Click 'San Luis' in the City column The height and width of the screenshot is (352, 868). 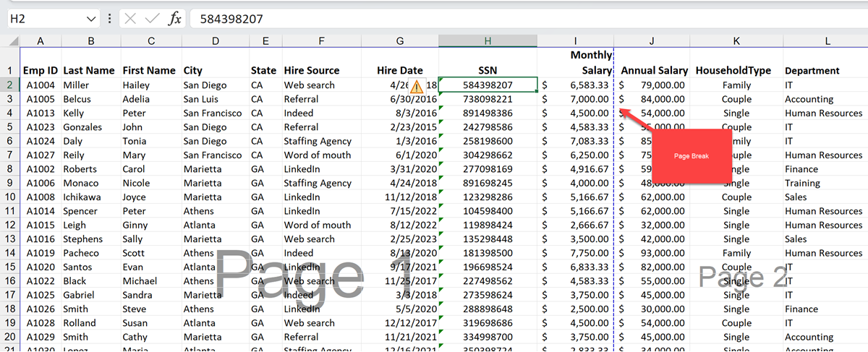[x=200, y=99]
